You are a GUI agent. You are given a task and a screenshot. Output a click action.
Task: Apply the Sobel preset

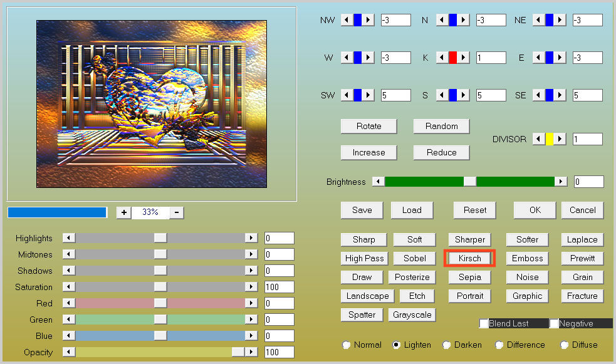414,258
